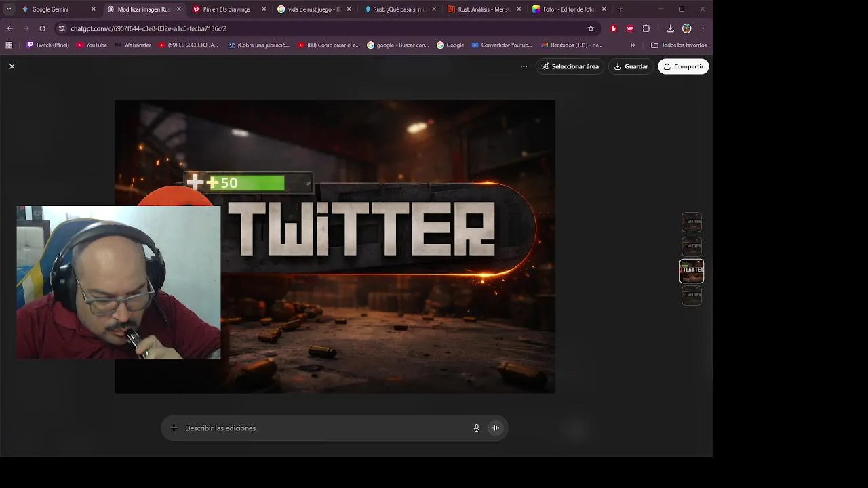This screenshot has width=868, height=488.
Task: Open the Chrome three-dot menu
Action: pyautogui.click(x=703, y=28)
